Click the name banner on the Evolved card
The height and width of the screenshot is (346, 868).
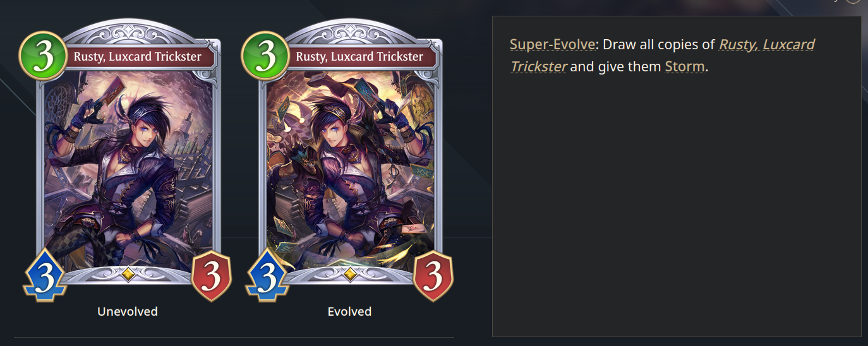click(x=360, y=57)
